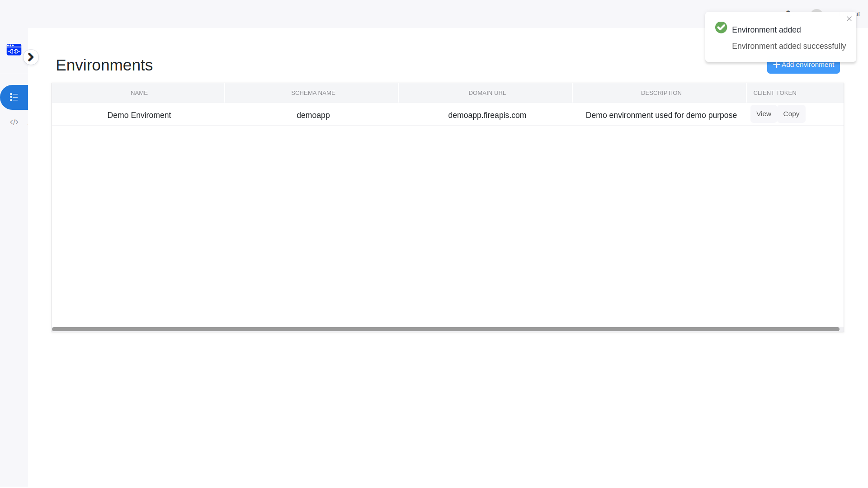Image resolution: width=868 pixels, height=488 pixels.
Task: Dismiss the Environment added notification
Action: tap(849, 19)
